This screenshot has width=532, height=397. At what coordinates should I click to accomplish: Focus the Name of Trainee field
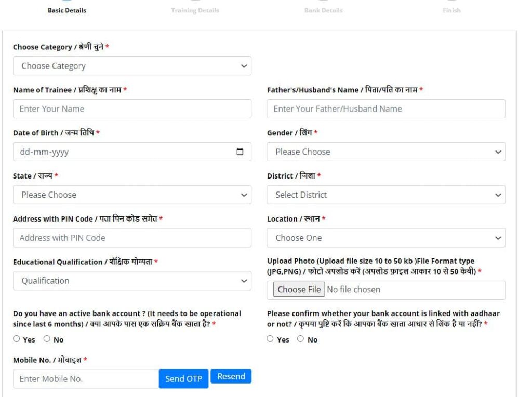pos(132,109)
